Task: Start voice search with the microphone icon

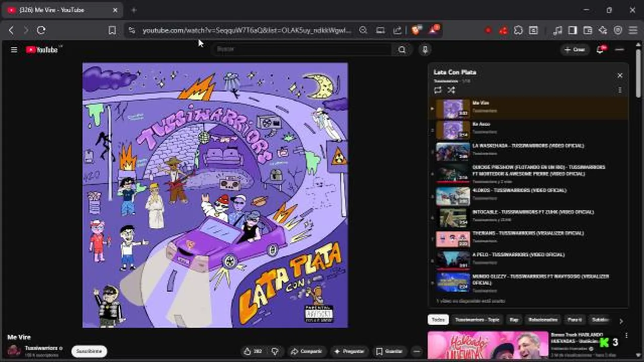Action: [425, 50]
